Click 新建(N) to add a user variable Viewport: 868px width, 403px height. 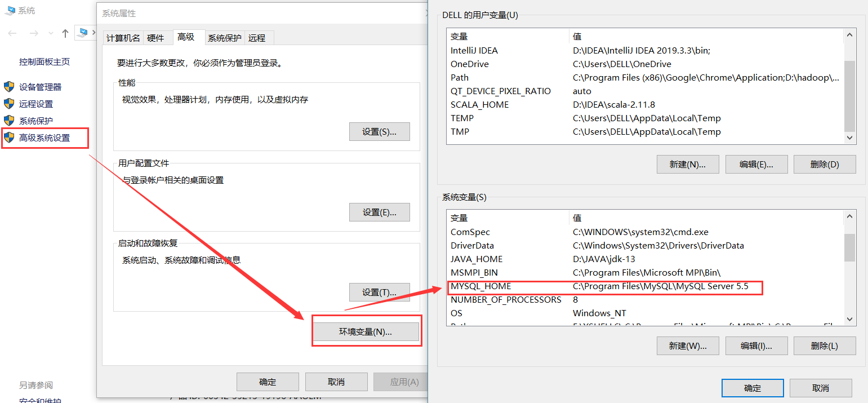(688, 164)
